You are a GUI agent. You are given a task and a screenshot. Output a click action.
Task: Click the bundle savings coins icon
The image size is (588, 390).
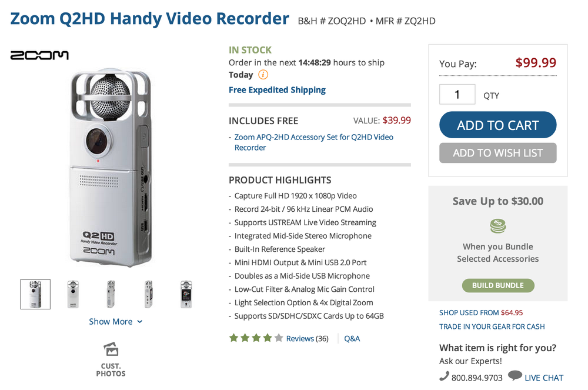[x=498, y=226]
